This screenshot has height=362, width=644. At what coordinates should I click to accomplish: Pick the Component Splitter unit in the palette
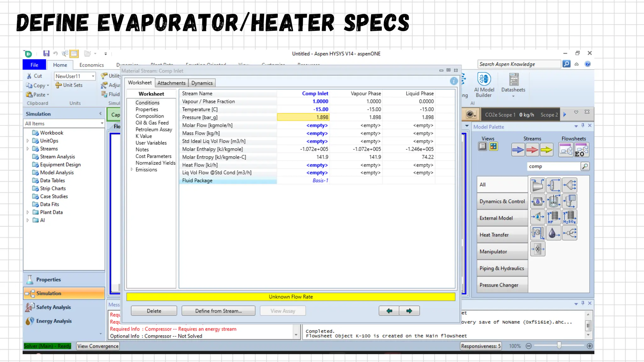(553, 185)
